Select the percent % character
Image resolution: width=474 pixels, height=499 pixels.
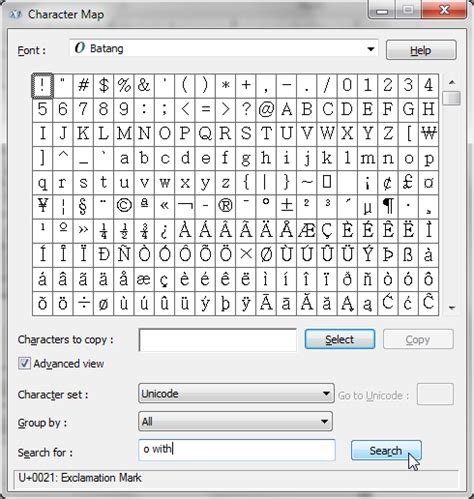(124, 85)
